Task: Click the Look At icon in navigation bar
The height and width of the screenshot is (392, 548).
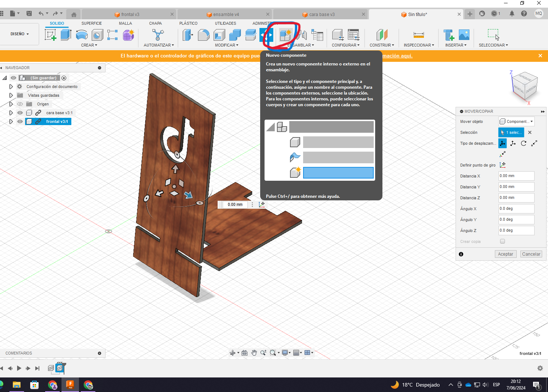Action: 245,353
